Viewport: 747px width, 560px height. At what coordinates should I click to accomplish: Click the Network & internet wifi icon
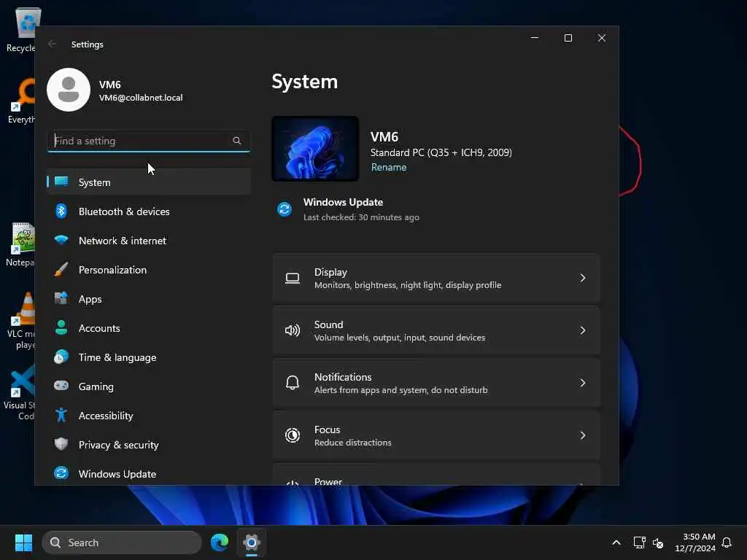click(61, 240)
